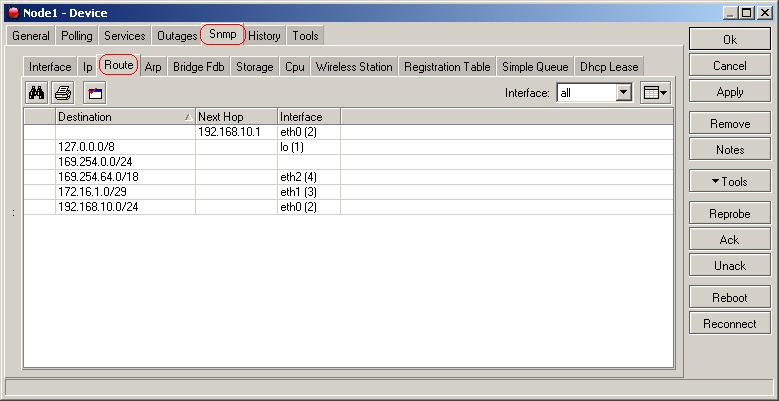Open the Arp subtab
Screen dimensions: 779x401
click(153, 67)
